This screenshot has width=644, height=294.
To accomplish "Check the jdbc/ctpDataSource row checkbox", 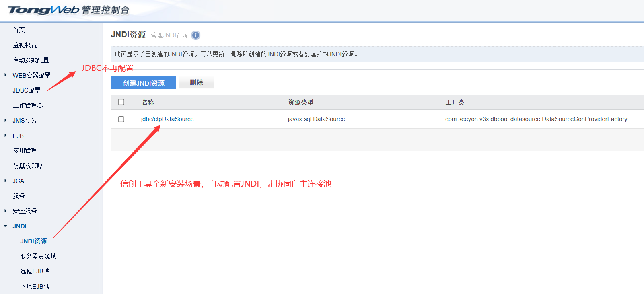I will (x=121, y=119).
